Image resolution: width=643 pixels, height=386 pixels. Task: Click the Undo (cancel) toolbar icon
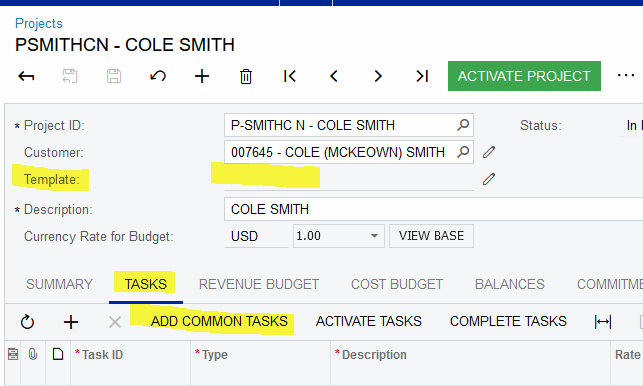158,76
